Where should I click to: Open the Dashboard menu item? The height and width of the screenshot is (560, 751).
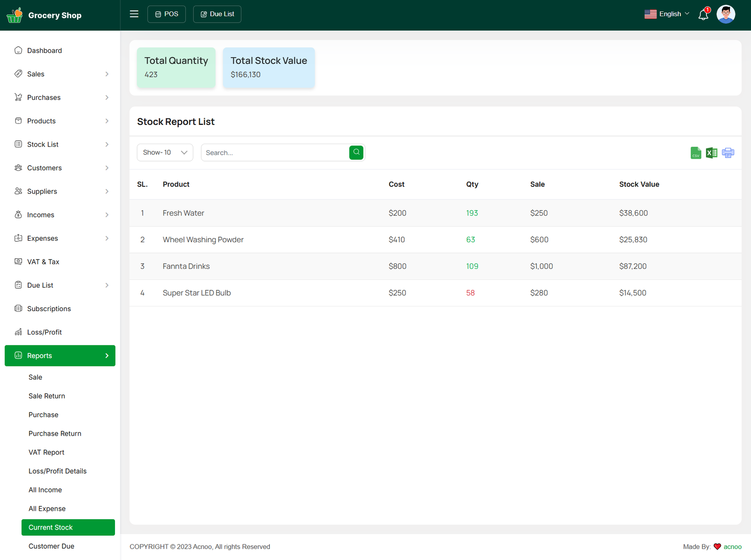coord(45,51)
